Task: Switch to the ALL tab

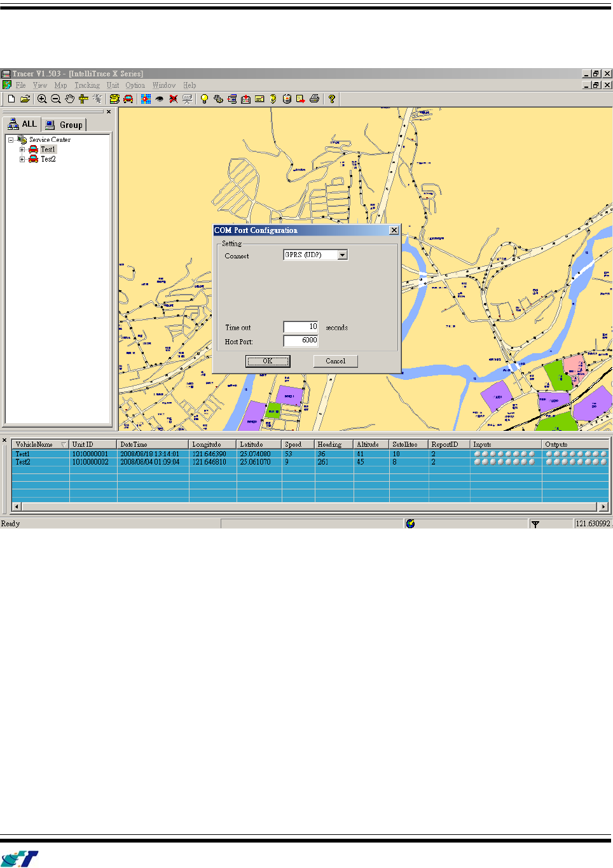Action: 22,124
